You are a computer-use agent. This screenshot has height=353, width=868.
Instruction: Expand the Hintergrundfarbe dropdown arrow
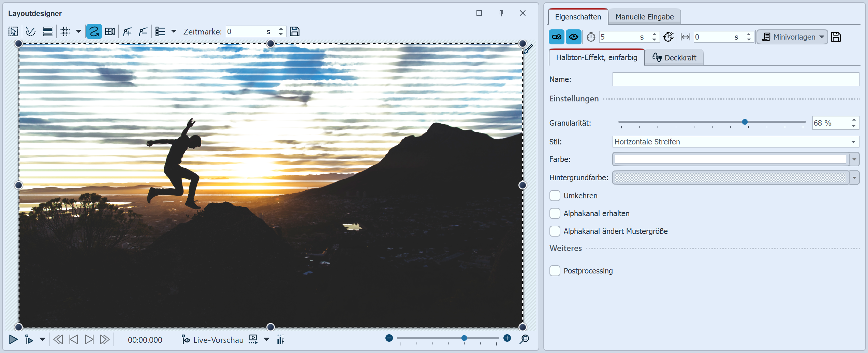(x=854, y=178)
